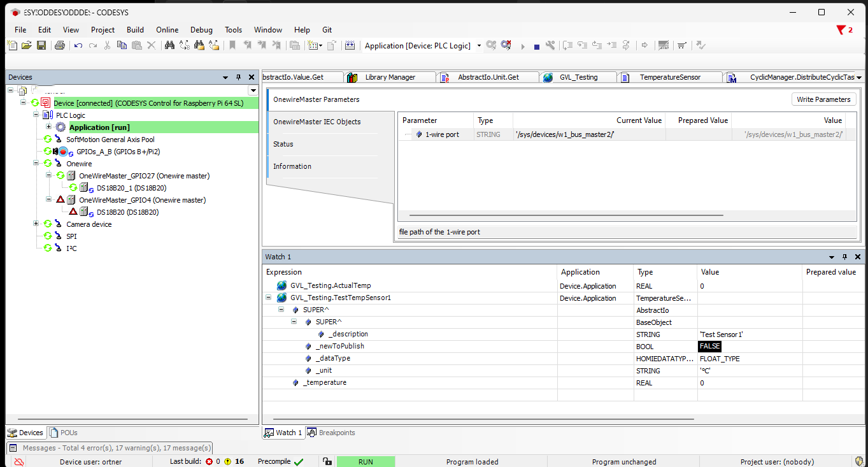The height and width of the screenshot is (467, 868).
Task: Expand the Application run node
Action: point(48,127)
